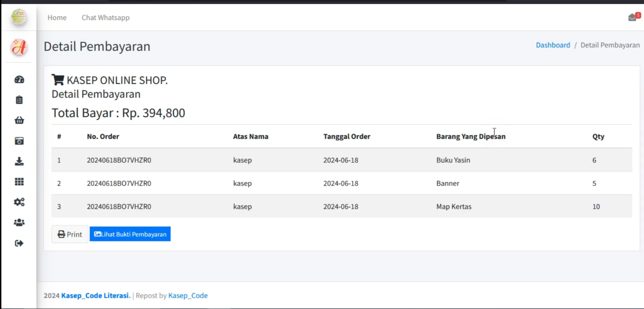Viewport: 644px width, 309px height.
Task: Open the shopping basket sidebar icon
Action: pos(19,120)
